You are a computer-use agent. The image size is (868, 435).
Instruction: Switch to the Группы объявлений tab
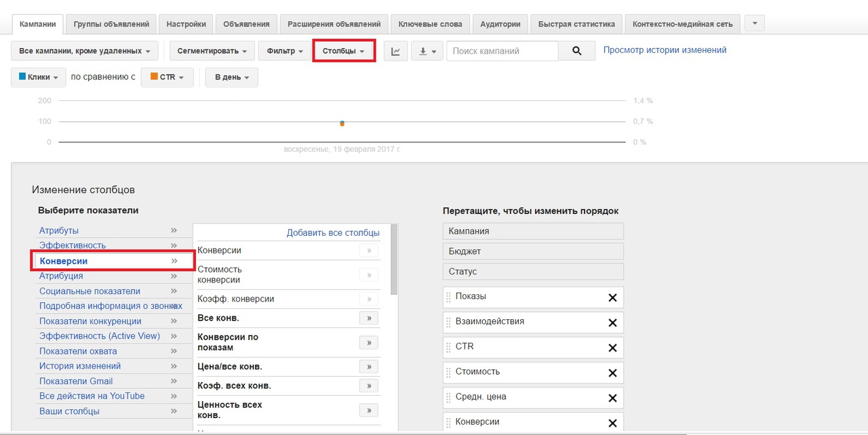click(x=112, y=24)
